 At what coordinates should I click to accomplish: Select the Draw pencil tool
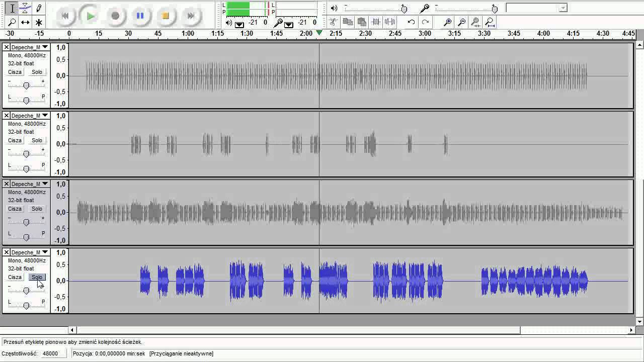(39, 9)
